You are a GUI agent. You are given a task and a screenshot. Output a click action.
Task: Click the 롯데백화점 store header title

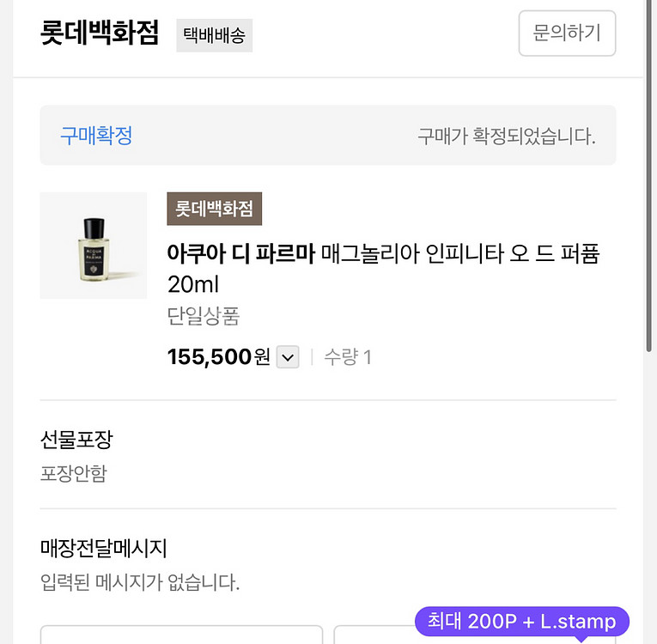coord(100,33)
